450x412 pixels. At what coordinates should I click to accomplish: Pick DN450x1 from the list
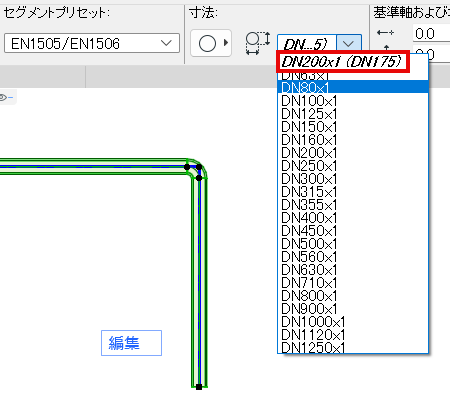pos(353,230)
